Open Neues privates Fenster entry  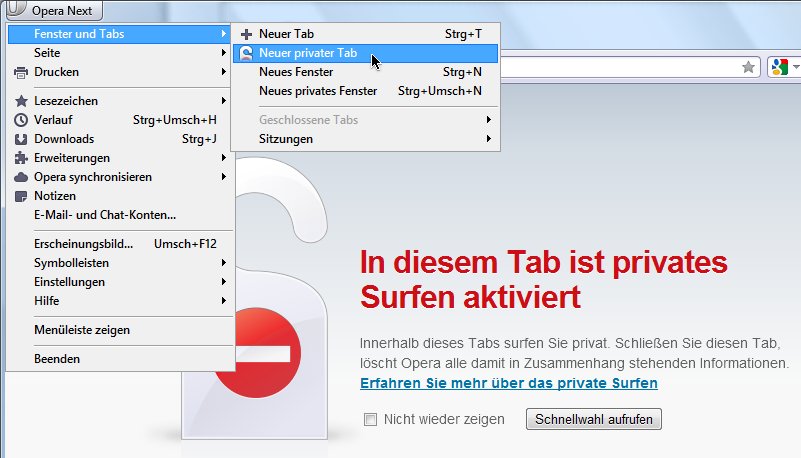pos(365,91)
